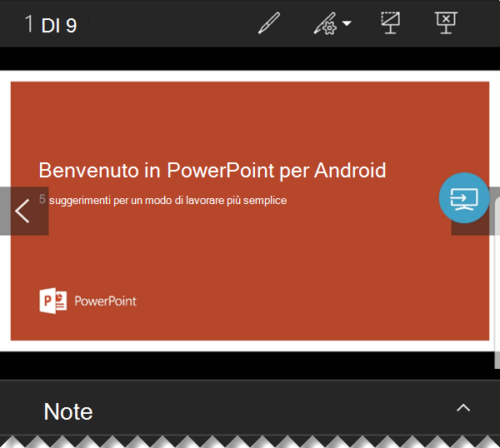The height and width of the screenshot is (448, 500).
Task: Go to the previous slide arrow
Action: coord(22,211)
